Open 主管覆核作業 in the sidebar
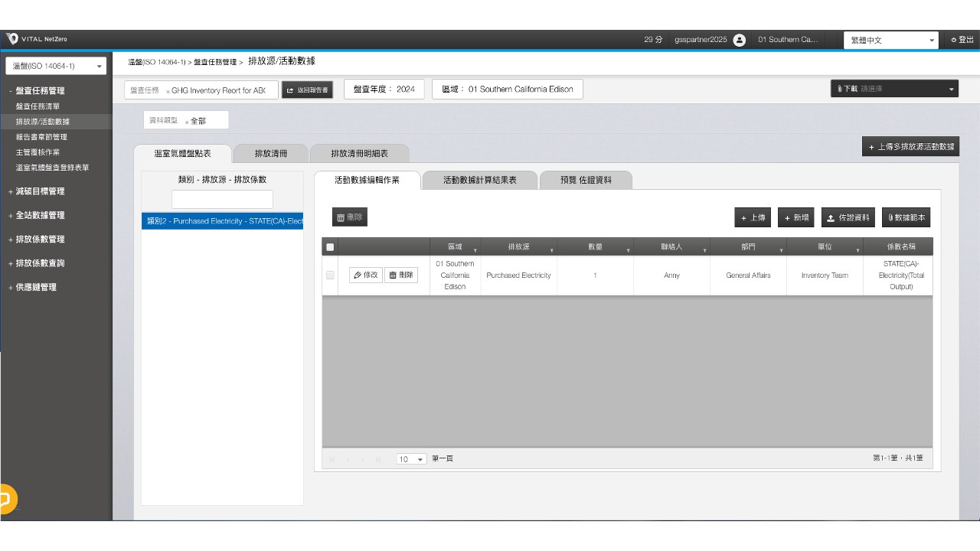This screenshot has height=551, width=980. coord(38,152)
